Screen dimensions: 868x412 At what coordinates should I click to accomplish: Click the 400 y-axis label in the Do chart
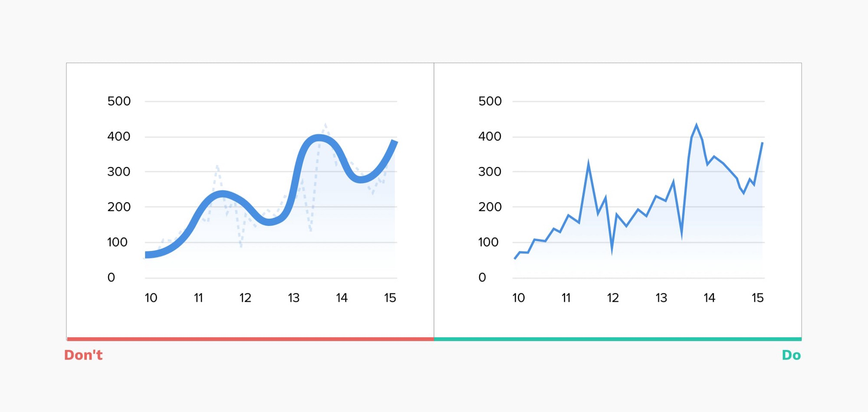490,137
